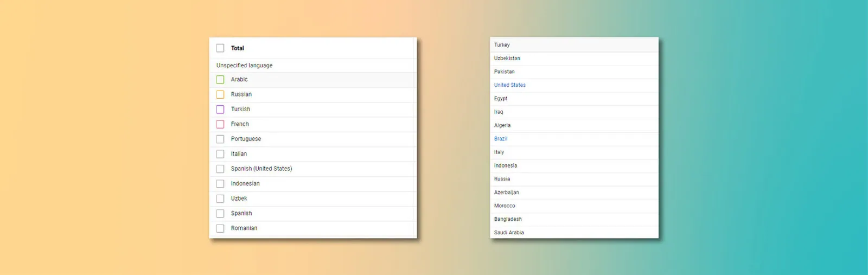Click the Italian label text
Image resolution: width=868 pixels, height=275 pixels.
(239, 154)
